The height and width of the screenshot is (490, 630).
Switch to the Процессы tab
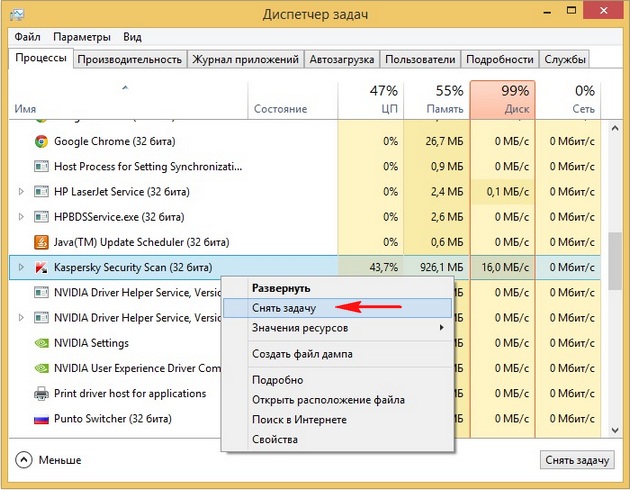coord(41,58)
